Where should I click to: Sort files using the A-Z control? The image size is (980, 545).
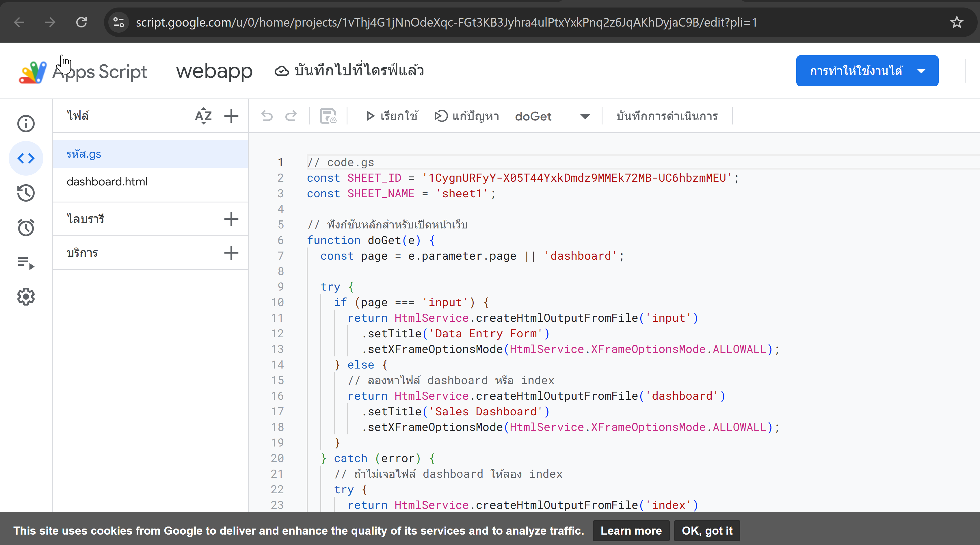[x=203, y=116]
